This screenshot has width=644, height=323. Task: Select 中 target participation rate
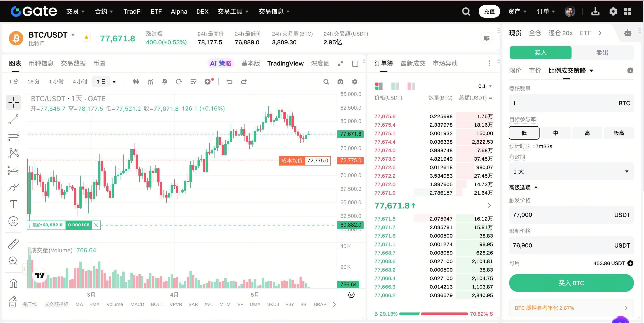[x=555, y=133]
